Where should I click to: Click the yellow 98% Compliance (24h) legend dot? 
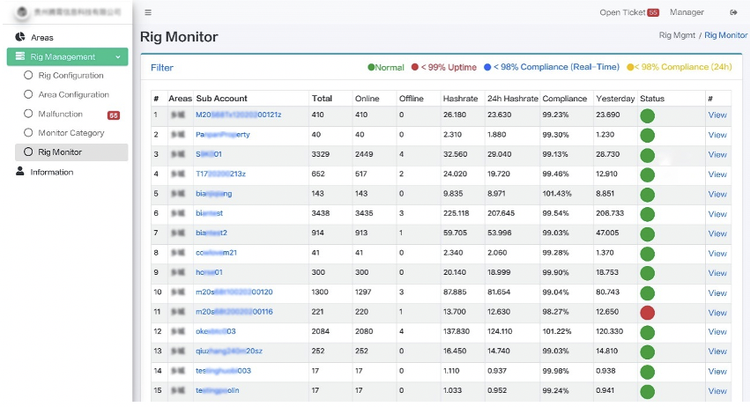tap(630, 68)
